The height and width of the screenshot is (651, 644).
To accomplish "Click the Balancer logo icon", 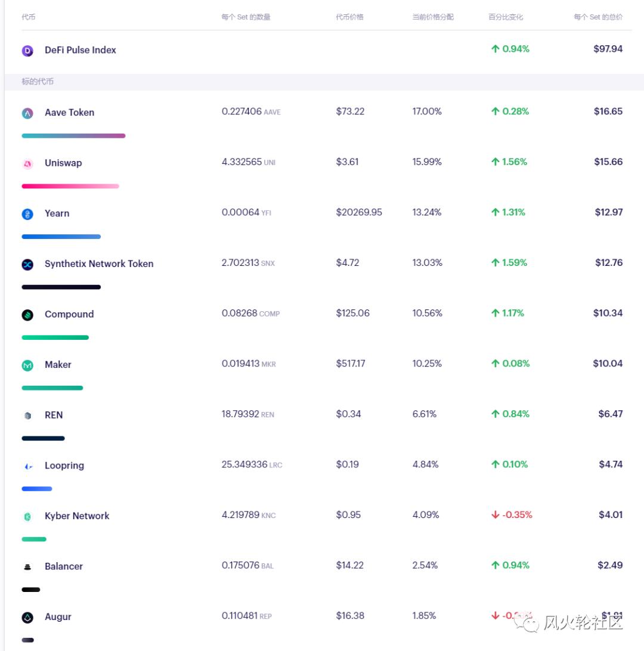I will 27,567.
